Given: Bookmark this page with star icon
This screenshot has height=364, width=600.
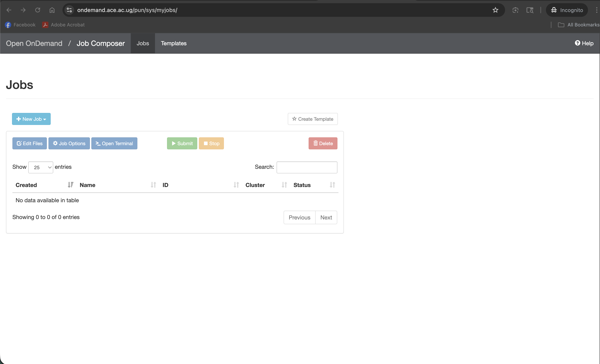Looking at the screenshot, I should [495, 10].
